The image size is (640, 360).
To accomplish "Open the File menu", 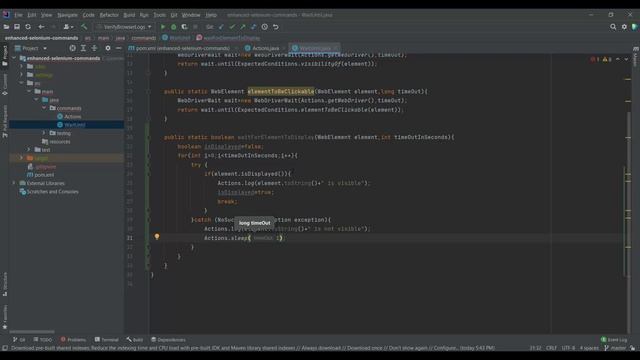I will pyautogui.click(x=18, y=15).
